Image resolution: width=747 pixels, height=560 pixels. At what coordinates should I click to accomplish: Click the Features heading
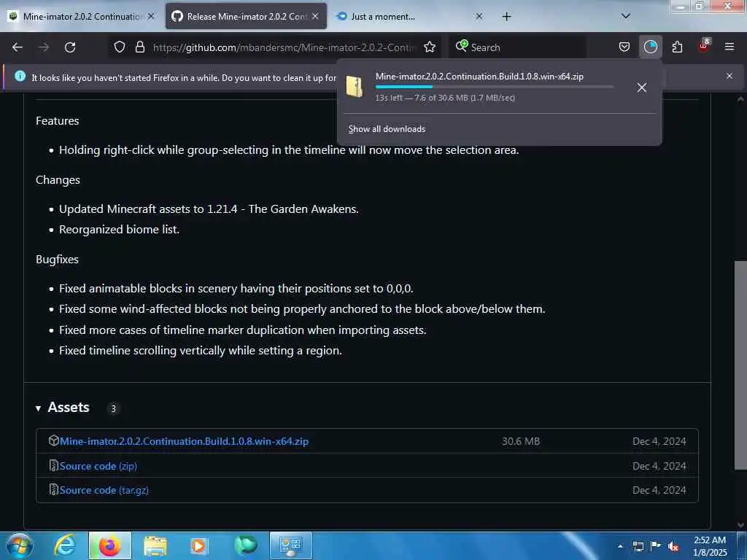tap(57, 121)
